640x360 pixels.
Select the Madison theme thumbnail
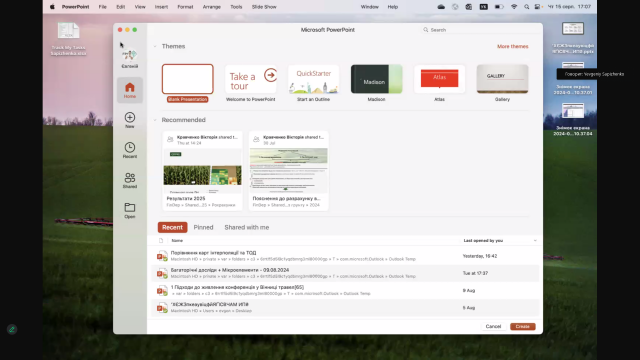tap(376, 79)
